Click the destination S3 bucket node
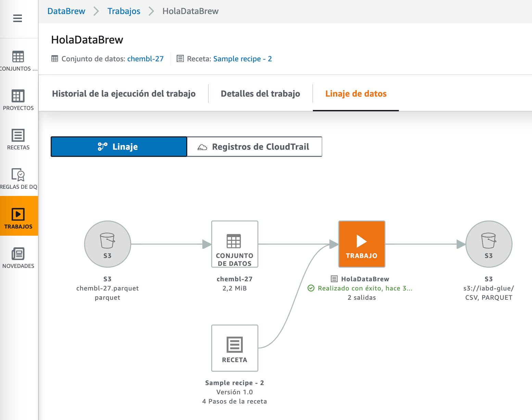This screenshot has width=532, height=420. pyautogui.click(x=489, y=244)
